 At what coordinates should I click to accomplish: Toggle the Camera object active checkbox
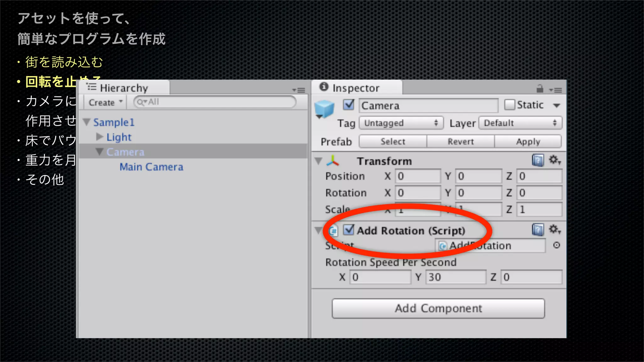[348, 105]
